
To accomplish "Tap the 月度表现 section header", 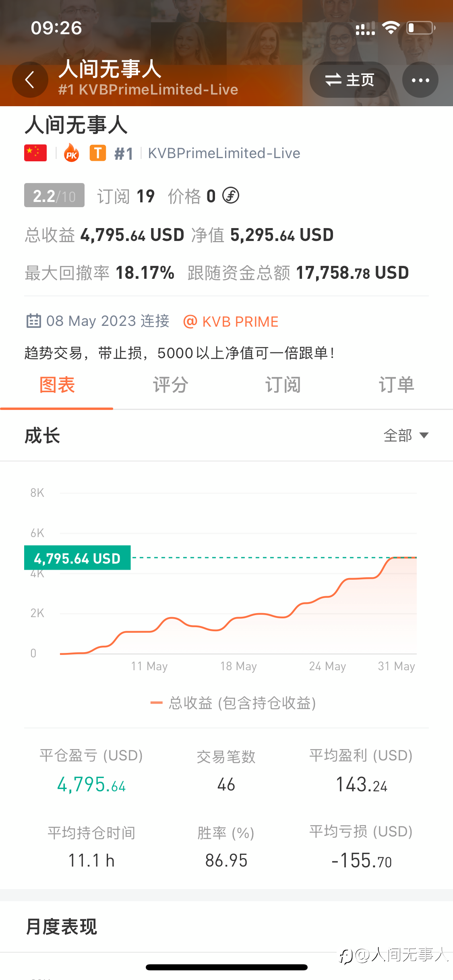I will 61,926.
